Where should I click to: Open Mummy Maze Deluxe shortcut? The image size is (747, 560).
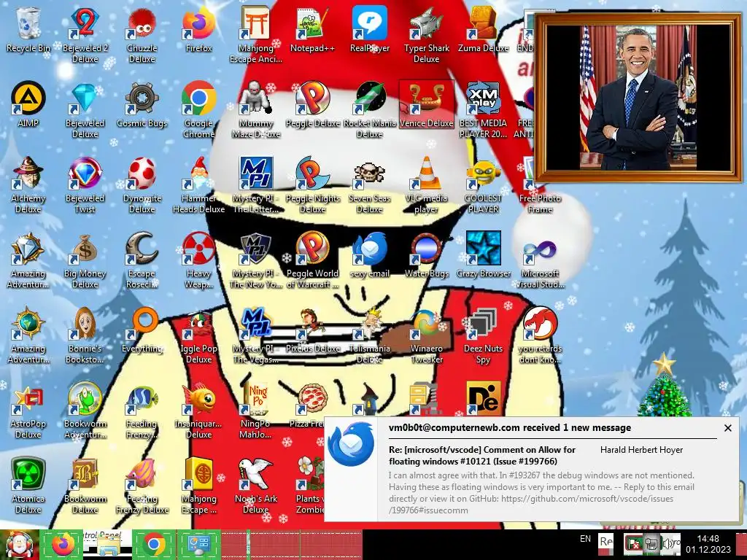(256, 109)
